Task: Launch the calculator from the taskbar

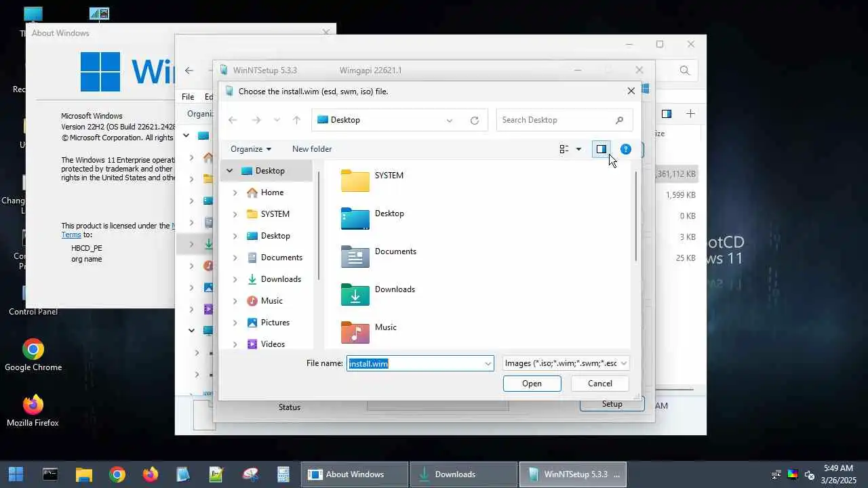Action: click(x=283, y=474)
